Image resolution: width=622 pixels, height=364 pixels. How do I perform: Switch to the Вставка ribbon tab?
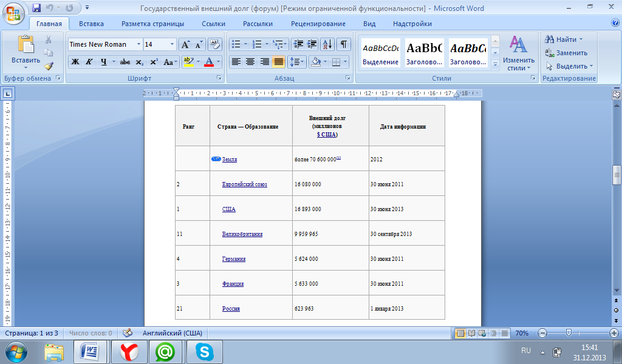91,24
